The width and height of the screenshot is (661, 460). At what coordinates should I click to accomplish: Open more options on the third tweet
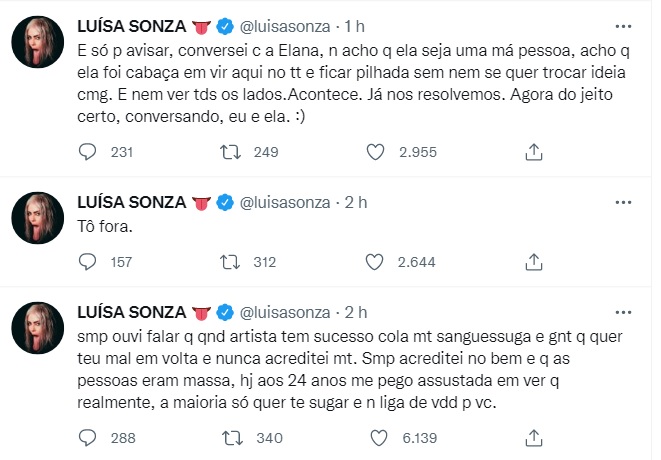click(623, 311)
